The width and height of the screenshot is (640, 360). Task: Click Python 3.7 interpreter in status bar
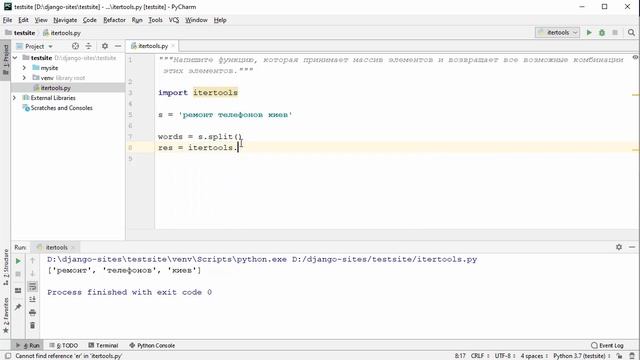(x=582, y=356)
